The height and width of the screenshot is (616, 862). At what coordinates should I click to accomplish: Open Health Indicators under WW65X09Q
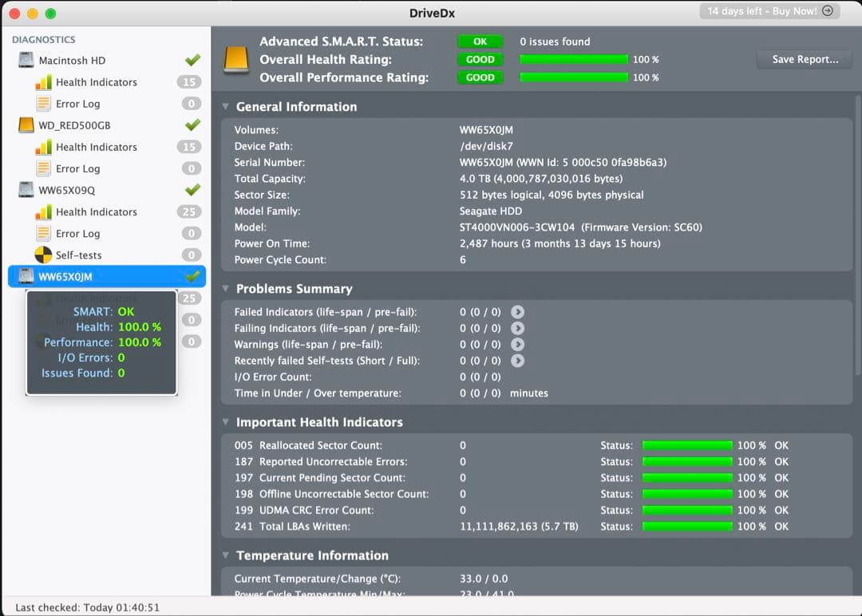pyautogui.click(x=97, y=211)
